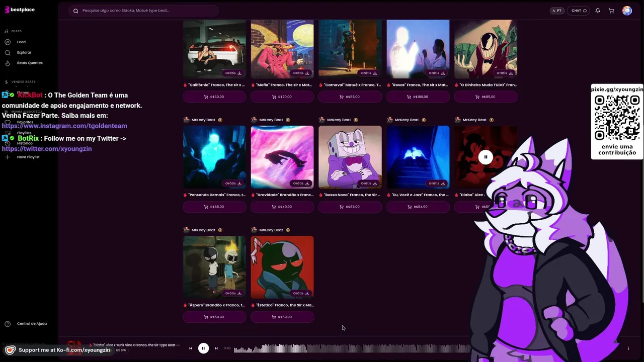Buy "California" beat for R$60,00

(214, 97)
